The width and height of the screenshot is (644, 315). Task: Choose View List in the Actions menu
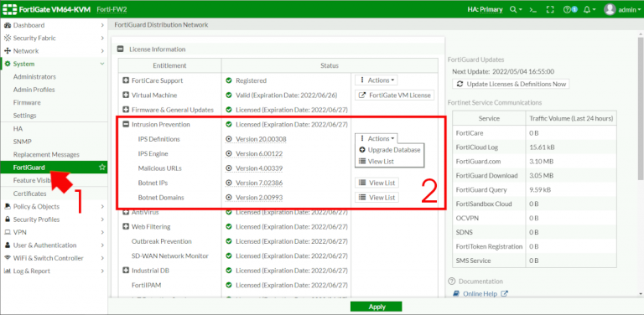(377, 161)
